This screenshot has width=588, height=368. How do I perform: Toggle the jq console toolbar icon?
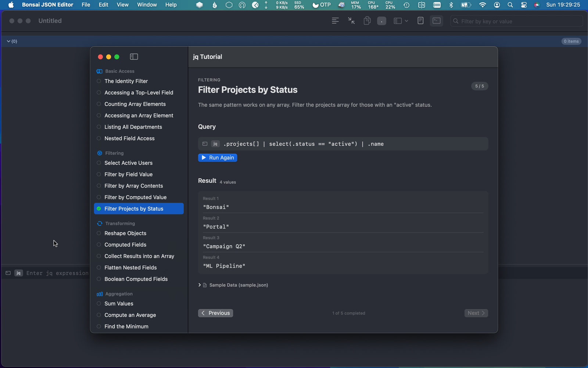(437, 21)
